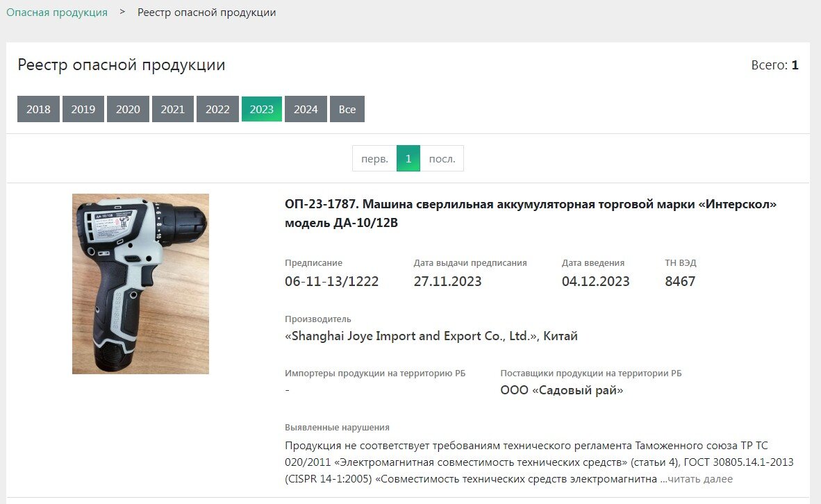Click the active 2023 year tab

coord(261,109)
